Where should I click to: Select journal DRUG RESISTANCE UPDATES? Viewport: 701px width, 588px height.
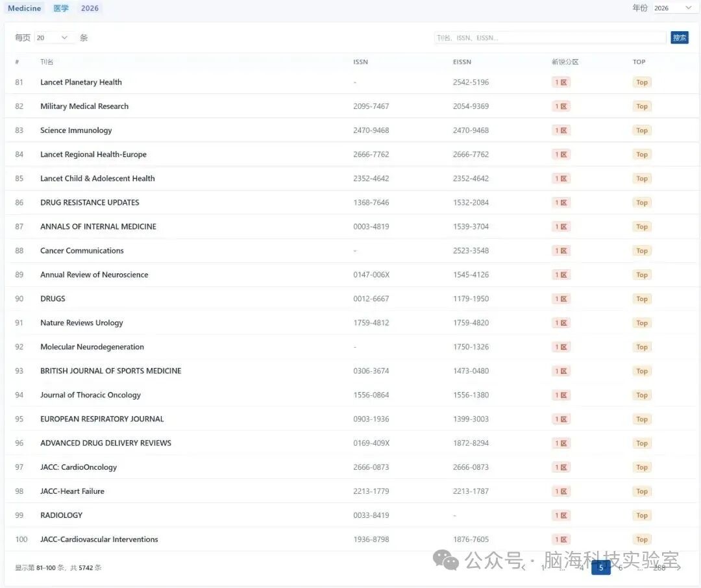[x=90, y=202]
